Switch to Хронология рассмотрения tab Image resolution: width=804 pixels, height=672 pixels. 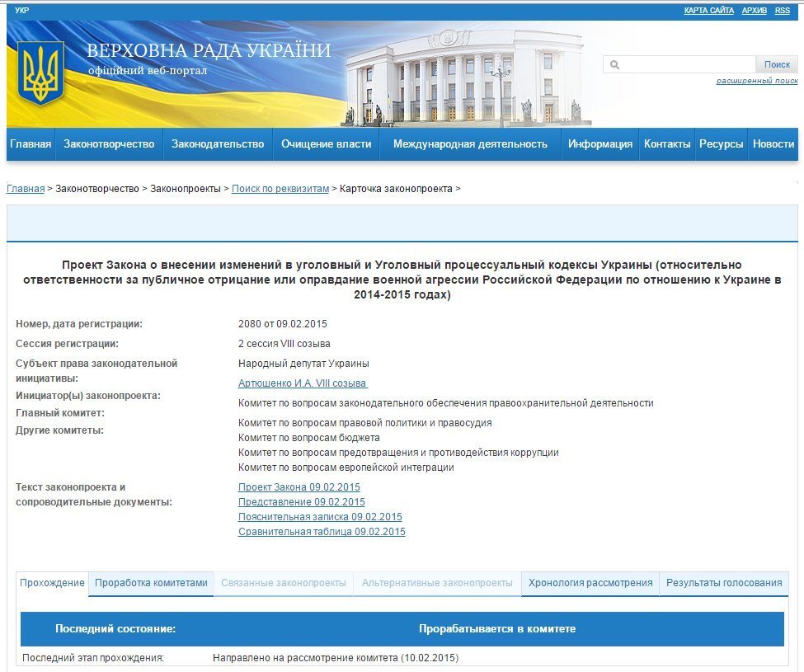pyautogui.click(x=590, y=583)
